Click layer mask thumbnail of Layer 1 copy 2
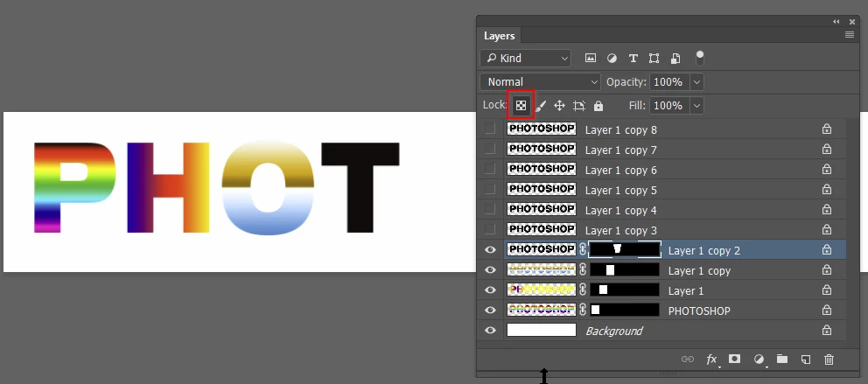 coord(625,249)
